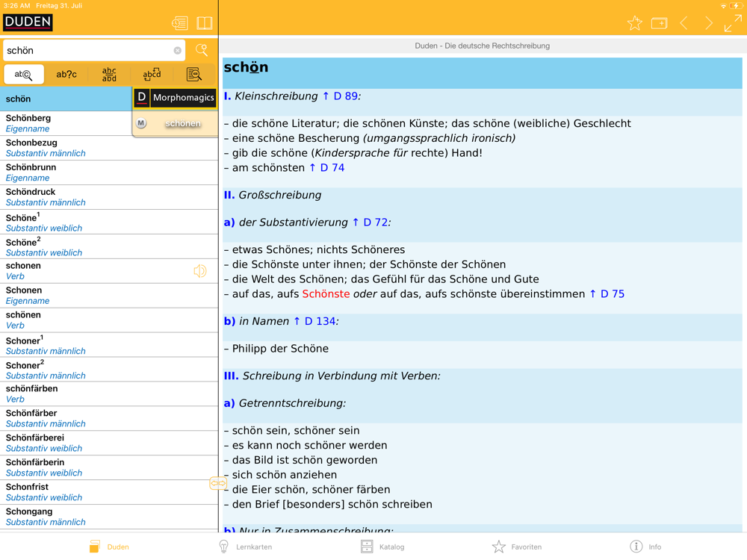
Task: Select the morphology suggestion schönen
Action: coord(182,123)
